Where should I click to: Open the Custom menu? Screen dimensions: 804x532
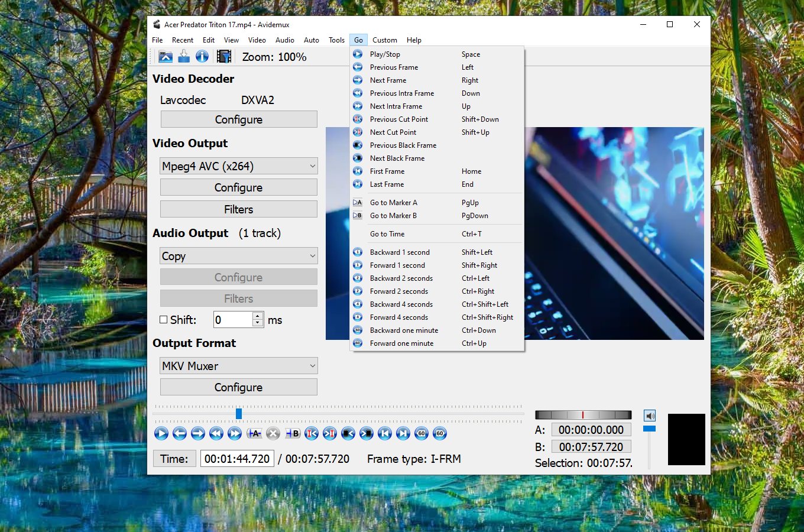(385, 40)
